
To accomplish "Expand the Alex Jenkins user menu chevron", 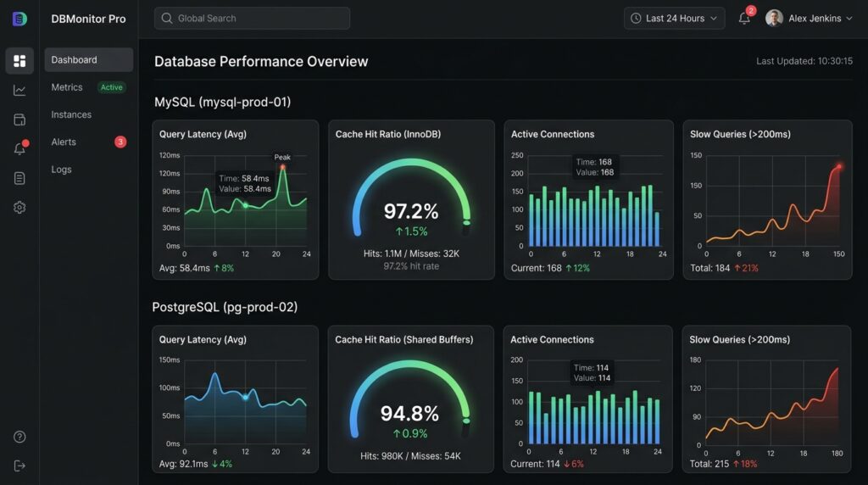I will [849, 19].
